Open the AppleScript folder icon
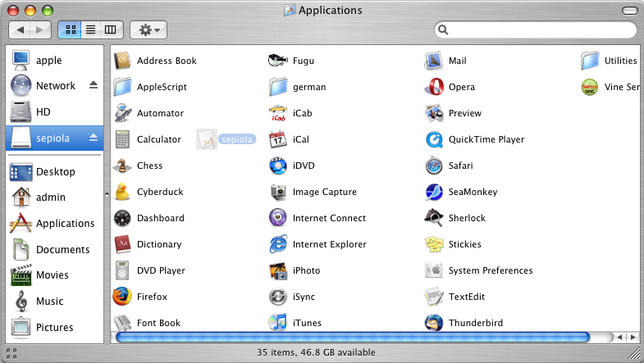Image resolution: width=644 pixels, height=363 pixels. (122, 87)
